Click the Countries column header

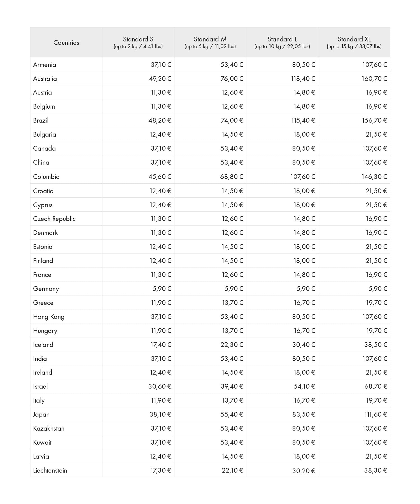click(66, 43)
